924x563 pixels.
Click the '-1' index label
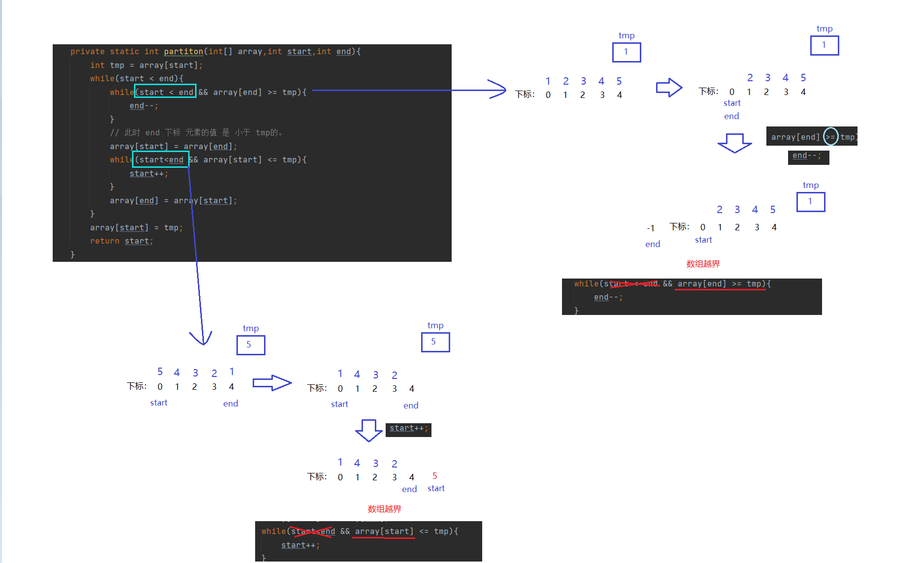[651, 228]
